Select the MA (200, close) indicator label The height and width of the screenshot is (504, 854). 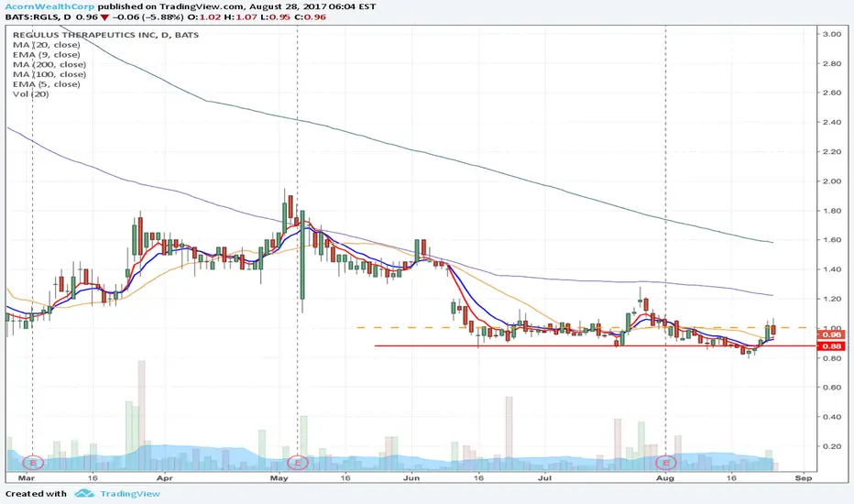49,64
